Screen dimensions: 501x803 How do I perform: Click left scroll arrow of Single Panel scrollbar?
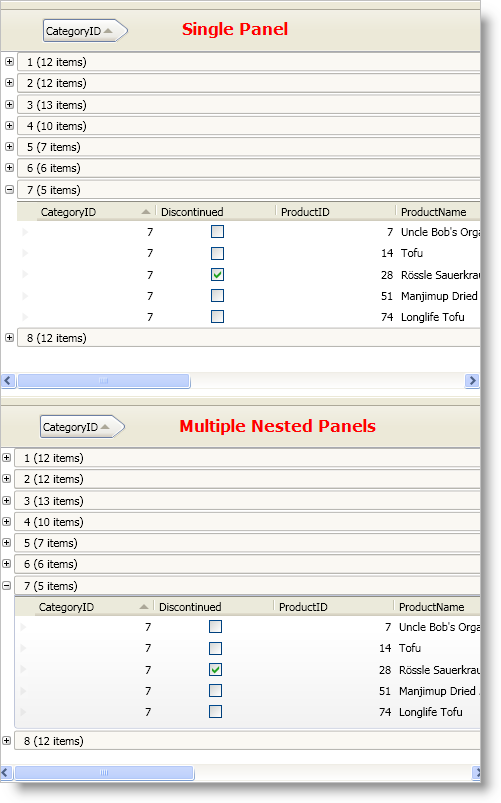[x=8, y=381]
